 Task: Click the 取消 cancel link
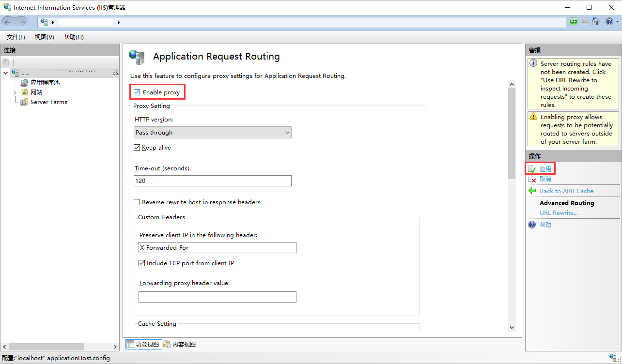click(545, 179)
